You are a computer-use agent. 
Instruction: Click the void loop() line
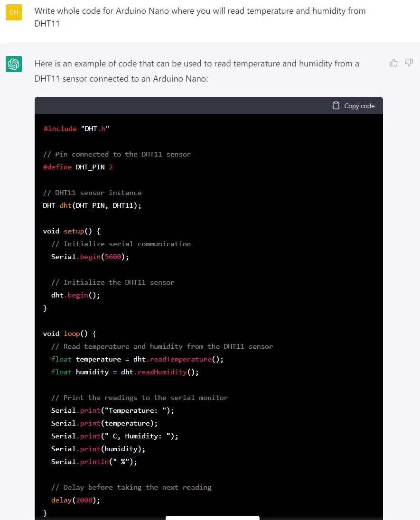point(70,334)
